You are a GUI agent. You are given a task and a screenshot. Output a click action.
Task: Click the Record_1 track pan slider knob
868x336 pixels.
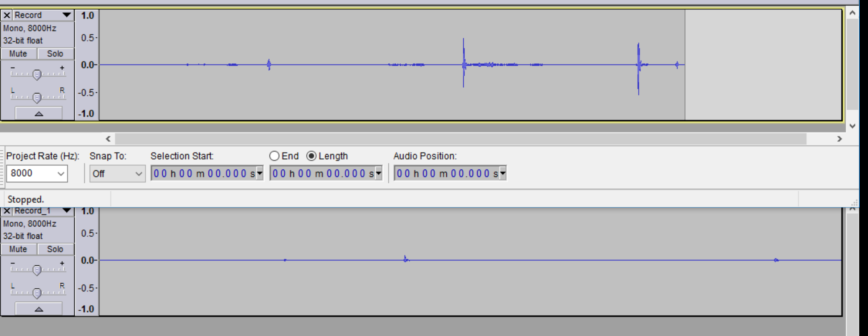coord(37,293)
